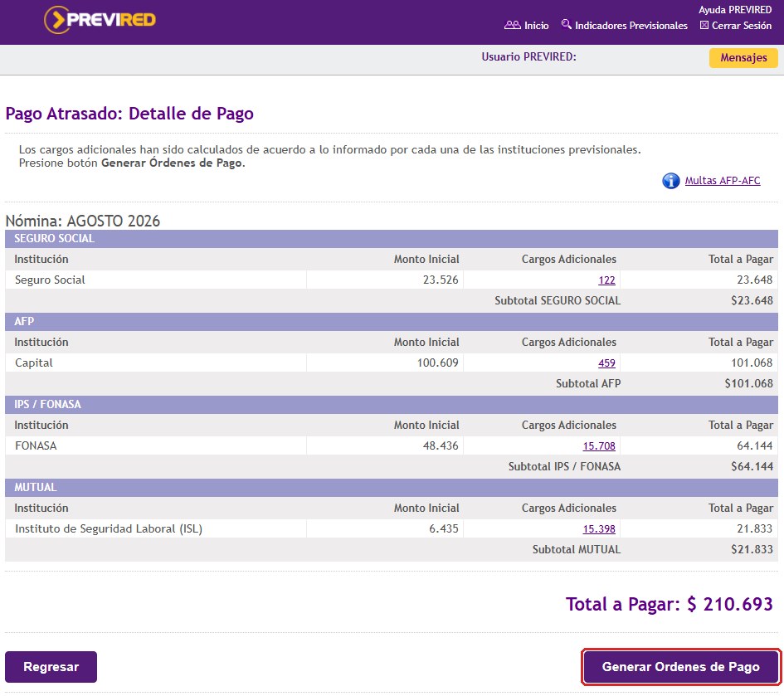
Task: Open Capital additional charges 459
Action: [606, 363]
